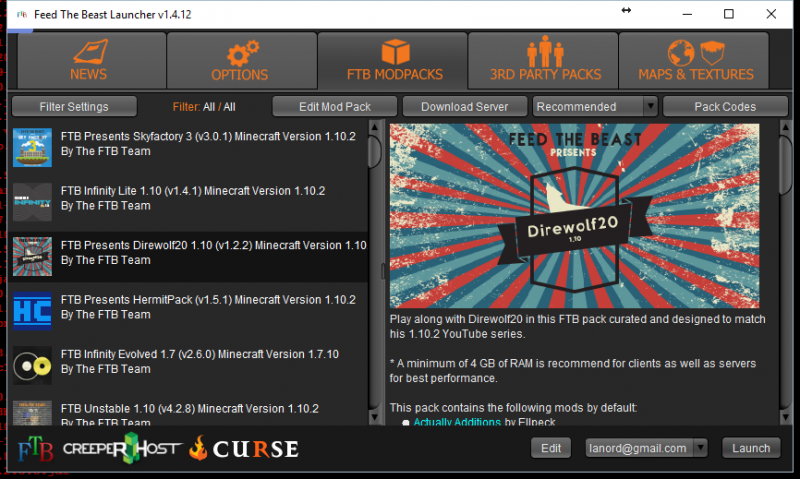The height and width of the screenshot is (479, 800).
Task: Click the Pack Codes button
Action: [x=725, y=107]
